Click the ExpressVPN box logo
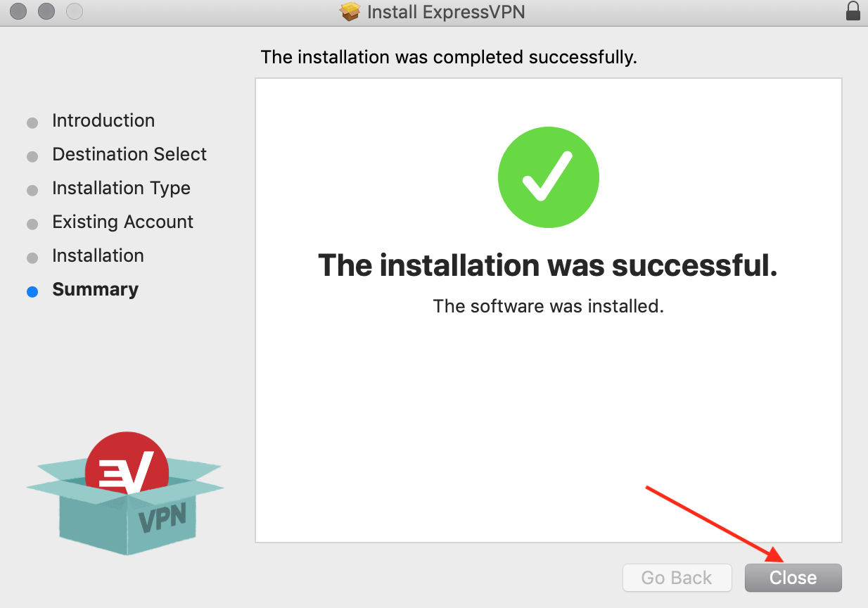The image size is (868, 608). point(125,493)
